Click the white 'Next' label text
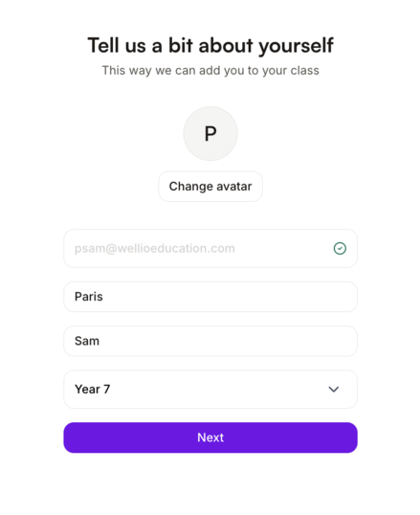 (210, 437)
